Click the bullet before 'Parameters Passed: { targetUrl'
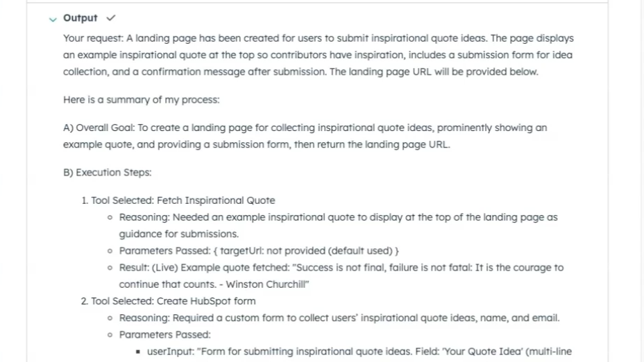This screenshot has height=362, width=644. pyautogui.click(x=111, y=251)
